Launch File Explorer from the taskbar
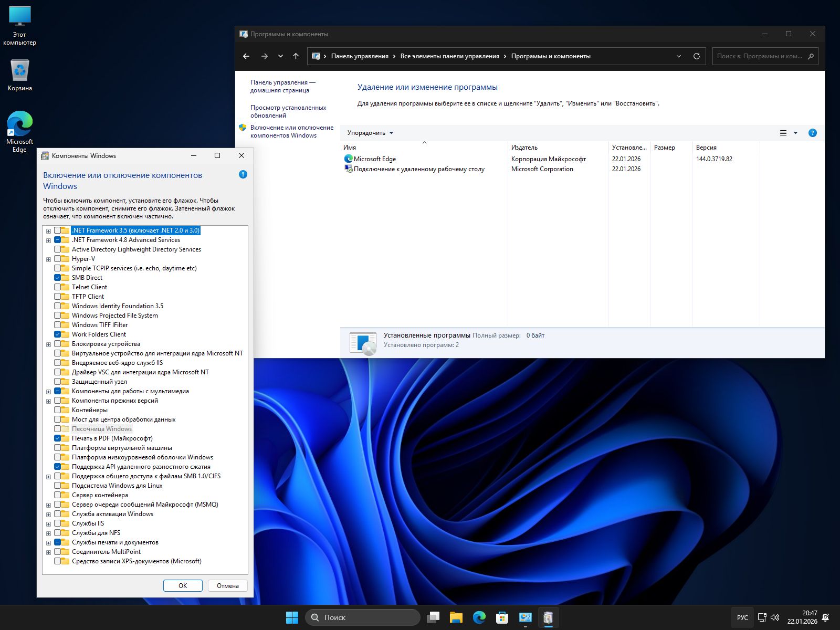Viewport: 840px width, 630px height. tap(456, 617)
